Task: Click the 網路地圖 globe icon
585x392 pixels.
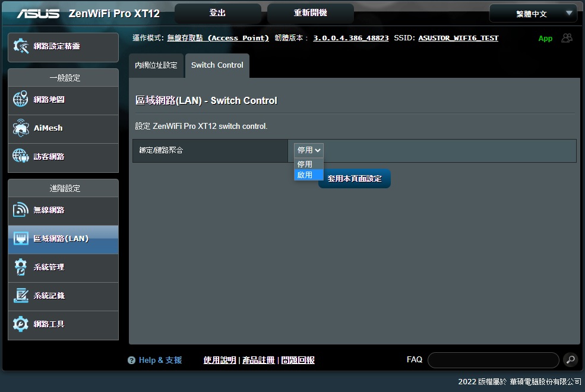Action: pyautogui.click(x=21, y=99)
